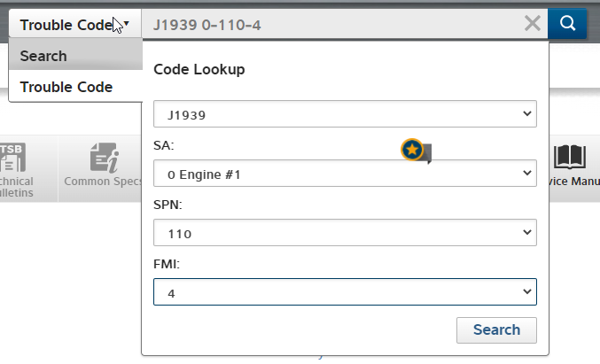The width and height of the screenshot is (600, 364).
Task: Open the SPN dropdown showing 110
Action: [x=345, y=234]
